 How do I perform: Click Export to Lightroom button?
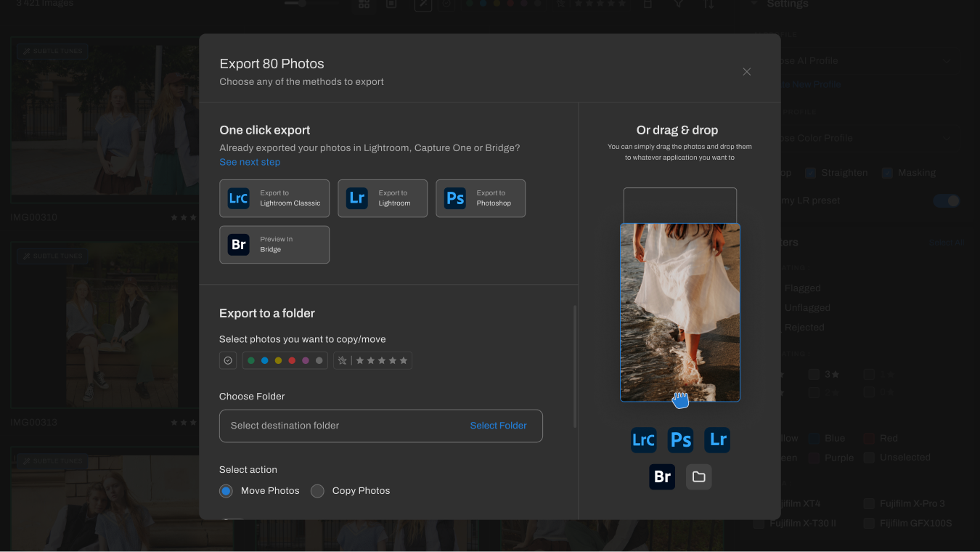[383, 198]
